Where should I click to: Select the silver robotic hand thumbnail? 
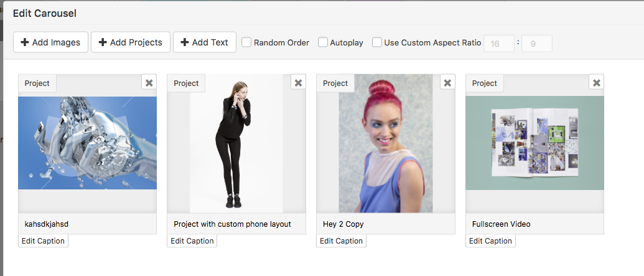point(87,143)
